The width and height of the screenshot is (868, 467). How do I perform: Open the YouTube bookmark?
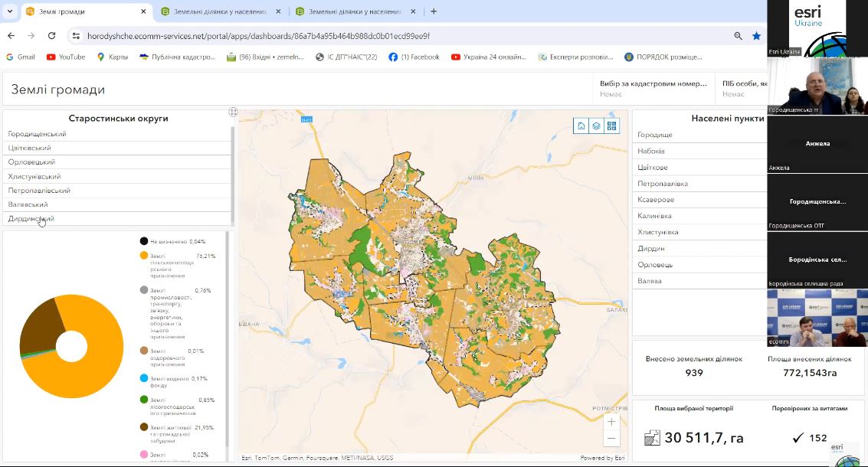(66, 57)
